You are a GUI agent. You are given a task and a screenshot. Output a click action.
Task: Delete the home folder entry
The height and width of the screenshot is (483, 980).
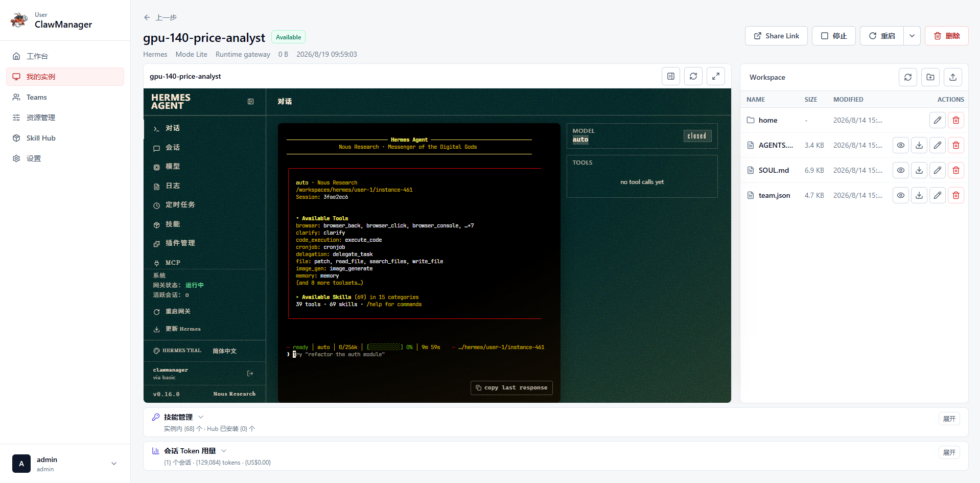click(956, 120)
